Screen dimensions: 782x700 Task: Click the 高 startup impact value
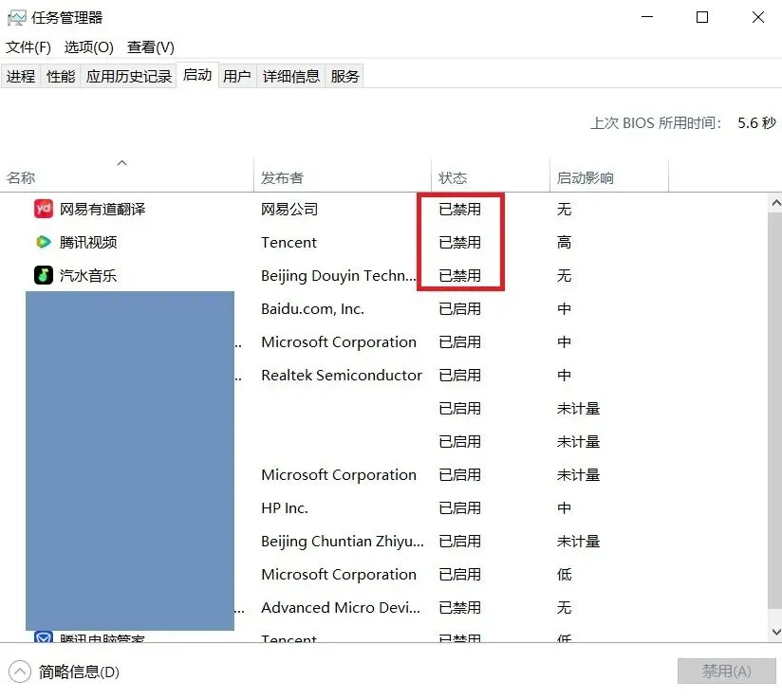pyautogui.click(x=564, y=242)
